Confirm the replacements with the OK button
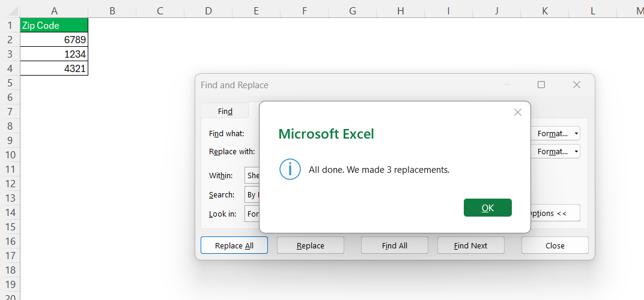Image resolution: width=644 pixels, height=300 pixels. 488,208
